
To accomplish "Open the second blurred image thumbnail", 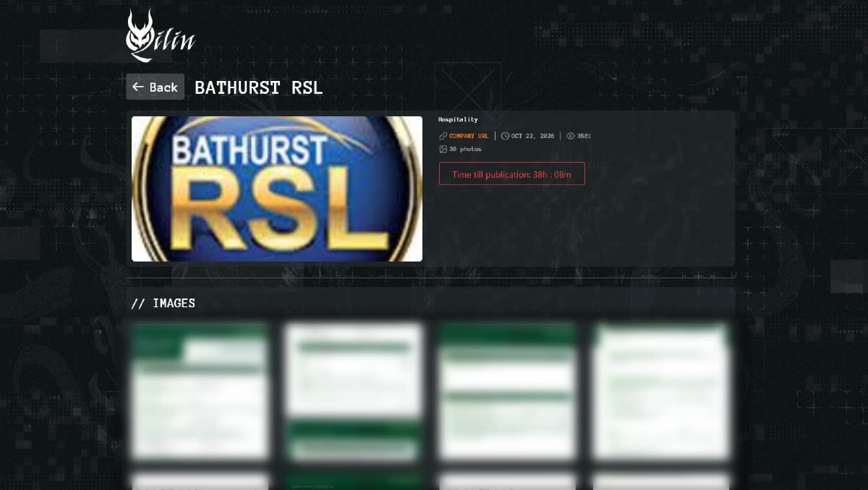I will (354, 391).
